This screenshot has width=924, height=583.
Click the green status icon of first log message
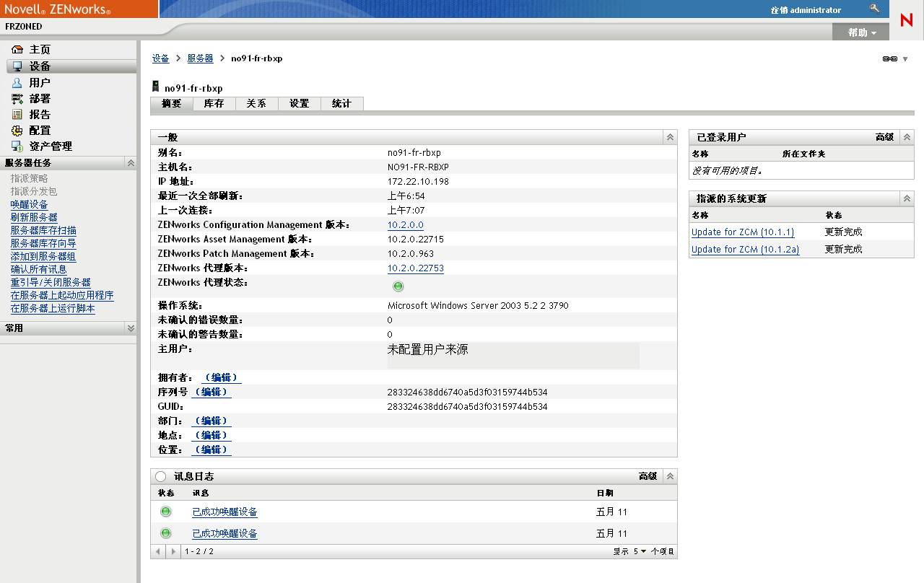[x=166, y=512]
